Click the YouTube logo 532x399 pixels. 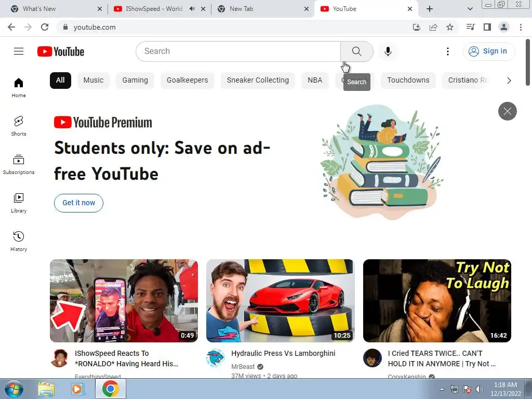pos(61,51)
